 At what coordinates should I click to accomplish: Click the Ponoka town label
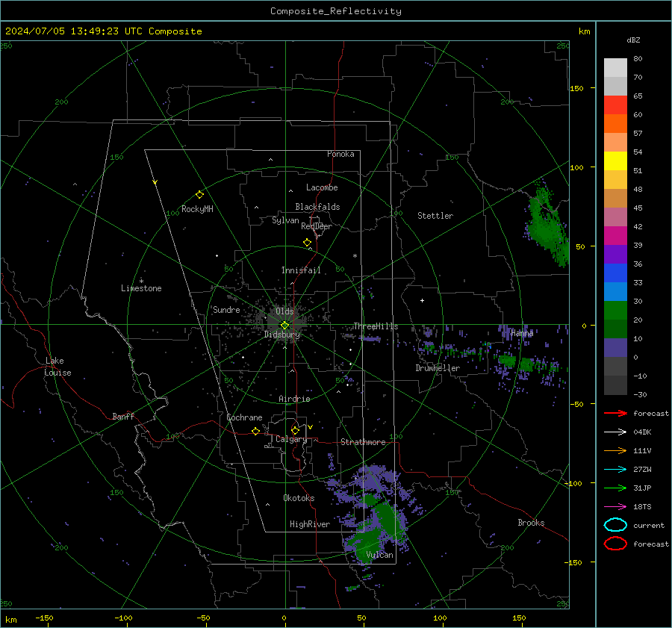click(340, 154)
